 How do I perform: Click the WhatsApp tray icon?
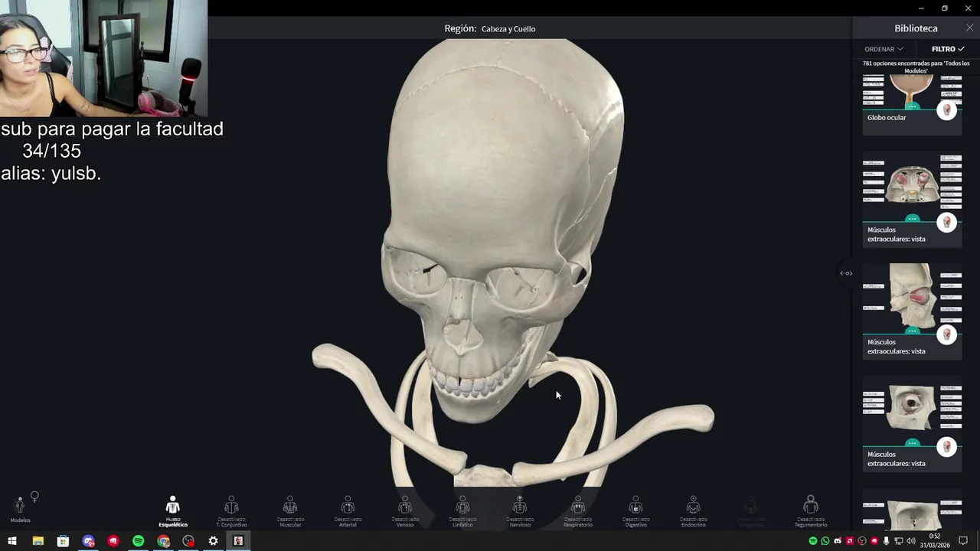825,541
